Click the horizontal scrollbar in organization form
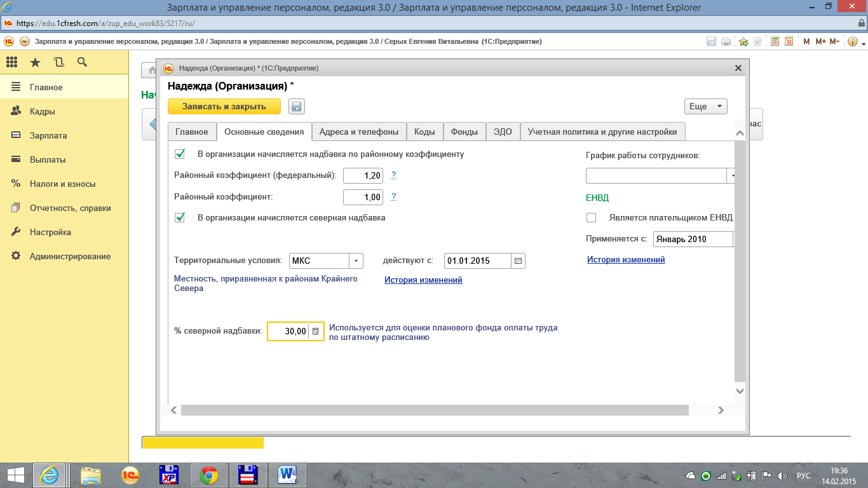This screenshot has width=868, height=488. coord(435,410)
